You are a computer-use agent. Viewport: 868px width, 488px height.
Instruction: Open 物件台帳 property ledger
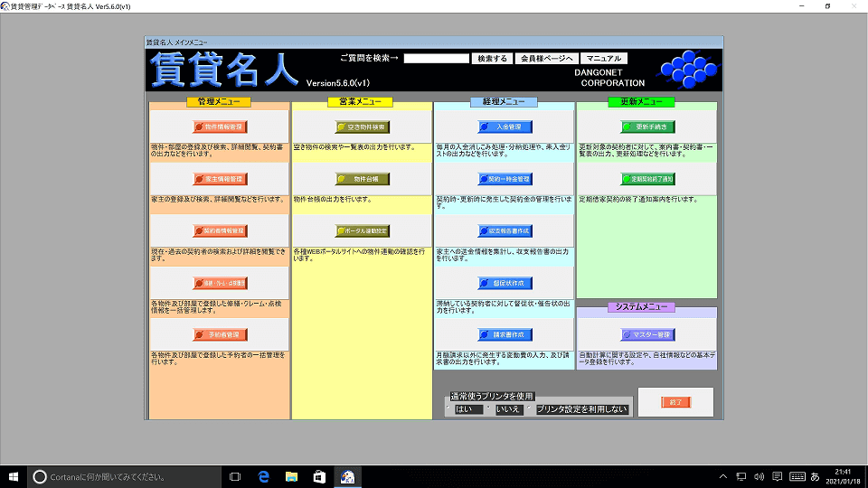(x=362, y=179)
